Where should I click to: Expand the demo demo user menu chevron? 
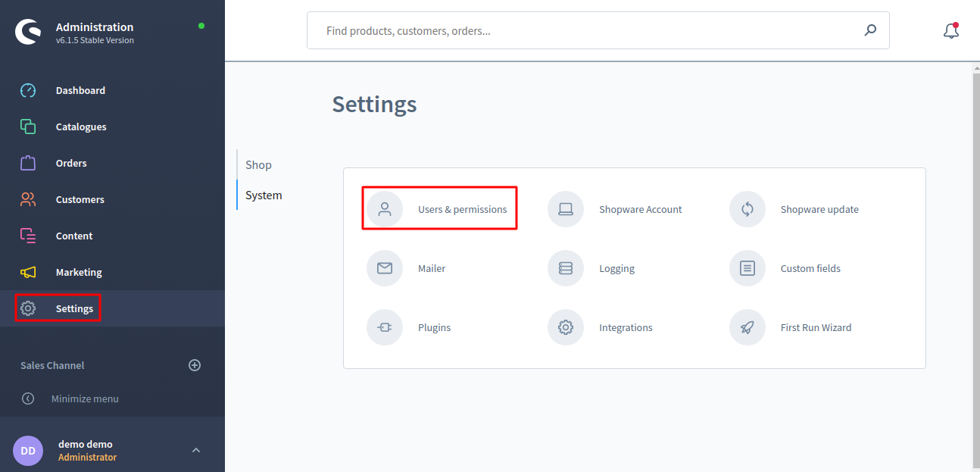click(x=196, y=450)
